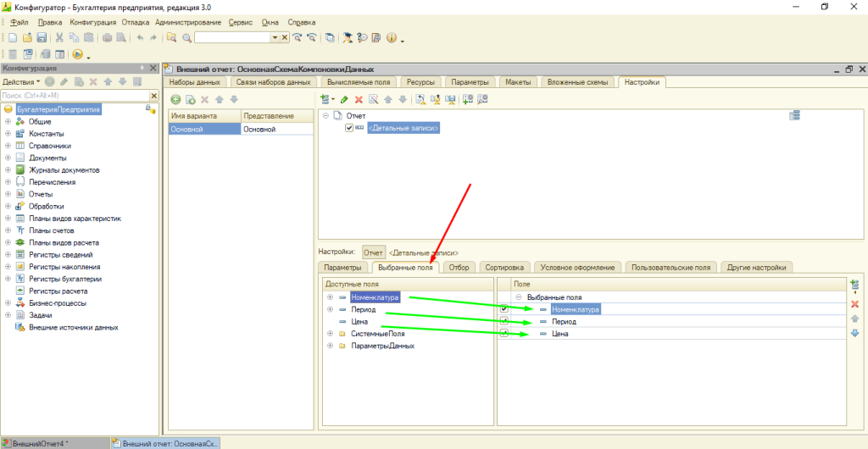This screenshot has height=449, width=868.
Task: Toggle the Детальные записи checkbox
Action: [x=349, y=128]
